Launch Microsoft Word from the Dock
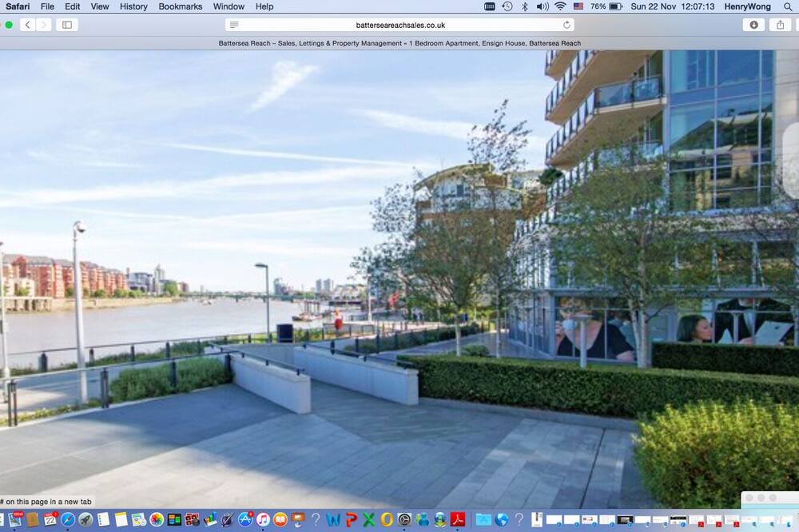 (x=333, y=519)
